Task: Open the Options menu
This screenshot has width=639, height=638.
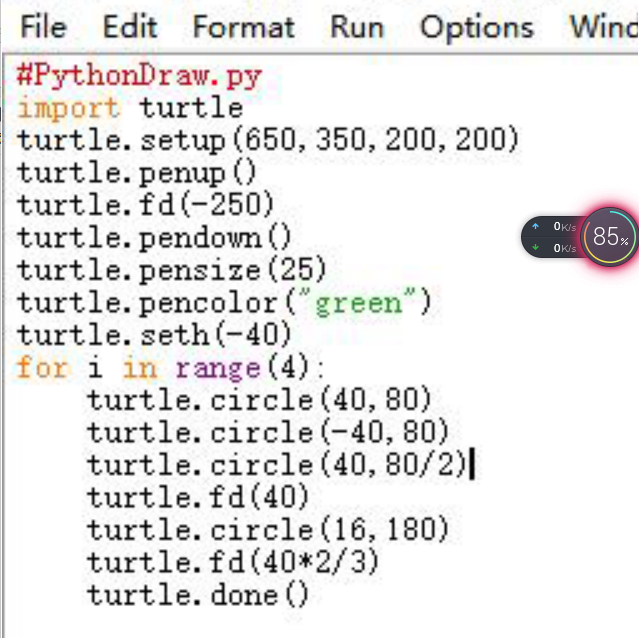Action: tap(477, 27)
